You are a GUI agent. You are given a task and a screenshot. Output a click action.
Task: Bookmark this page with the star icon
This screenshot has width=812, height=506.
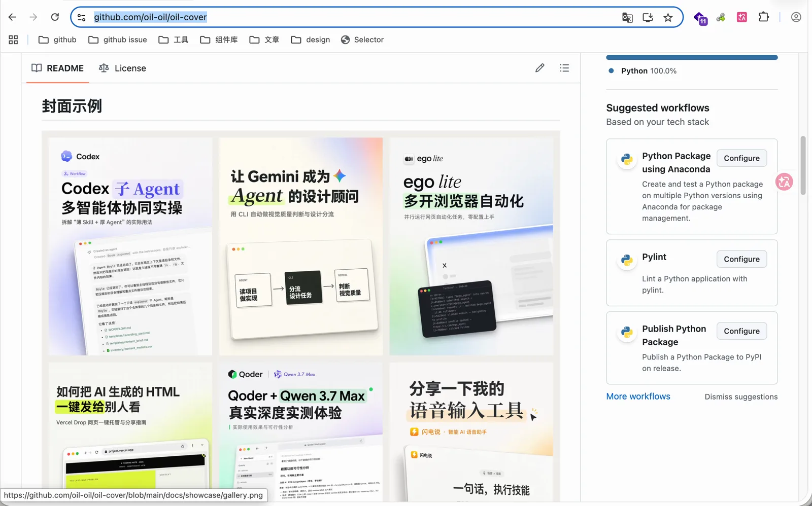(x=668, y=18)
